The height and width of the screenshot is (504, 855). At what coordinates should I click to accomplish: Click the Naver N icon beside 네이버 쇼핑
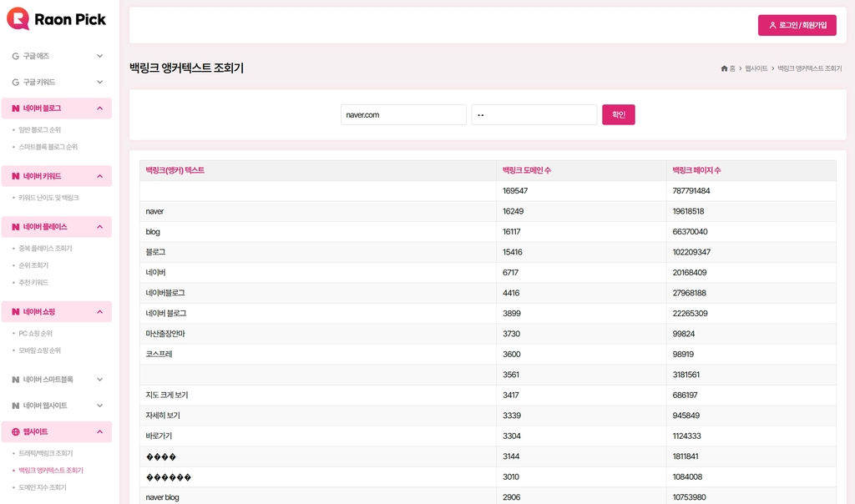coord(15,312)
